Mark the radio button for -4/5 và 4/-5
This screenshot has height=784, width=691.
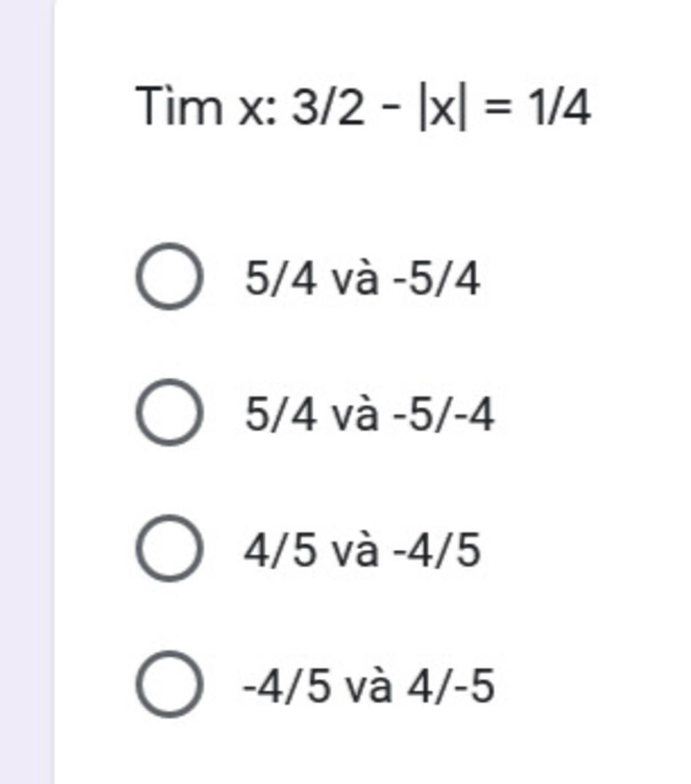point(169,684)
